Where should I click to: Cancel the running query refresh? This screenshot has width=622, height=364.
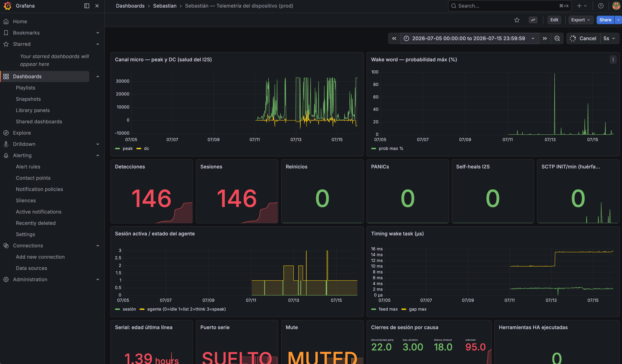(x=583, y=38)
